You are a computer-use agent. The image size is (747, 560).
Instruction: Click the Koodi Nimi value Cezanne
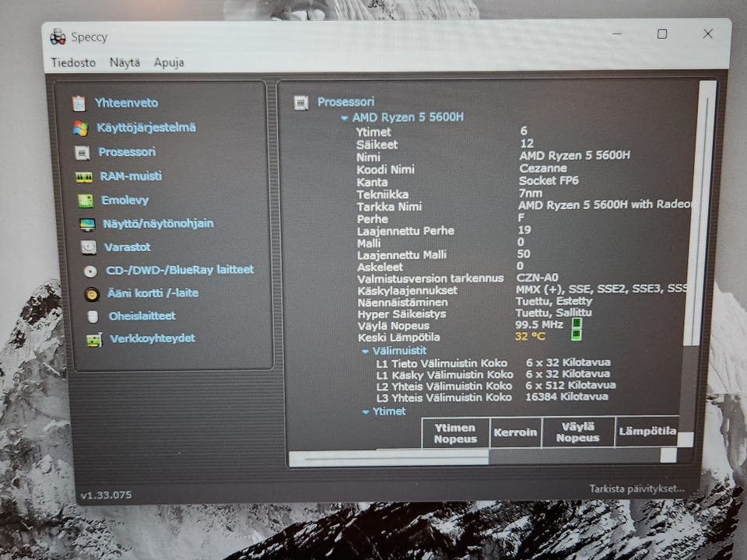(542, 168)
